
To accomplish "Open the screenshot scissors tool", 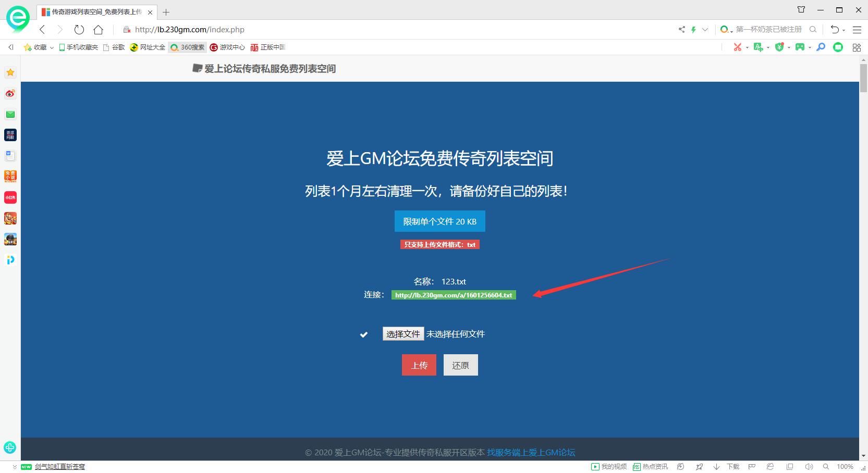I will [x=738, y=47].
